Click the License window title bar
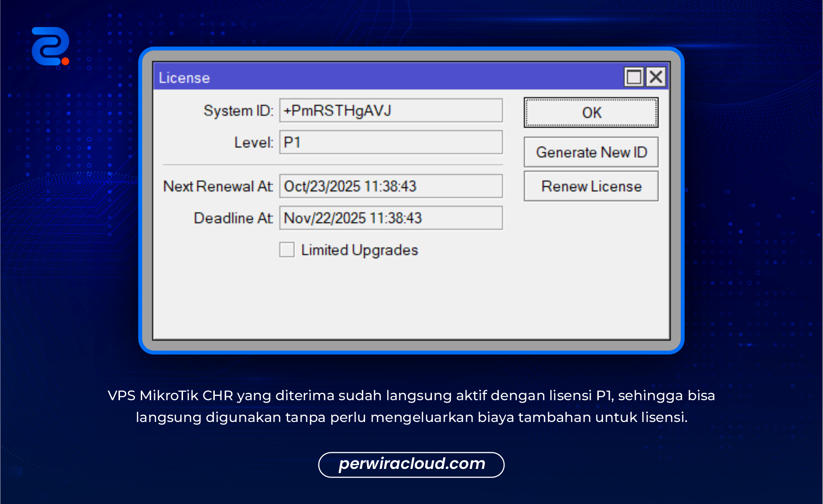Image resolution: width=823 pixels, height=504 pixels. pos(379,77)
